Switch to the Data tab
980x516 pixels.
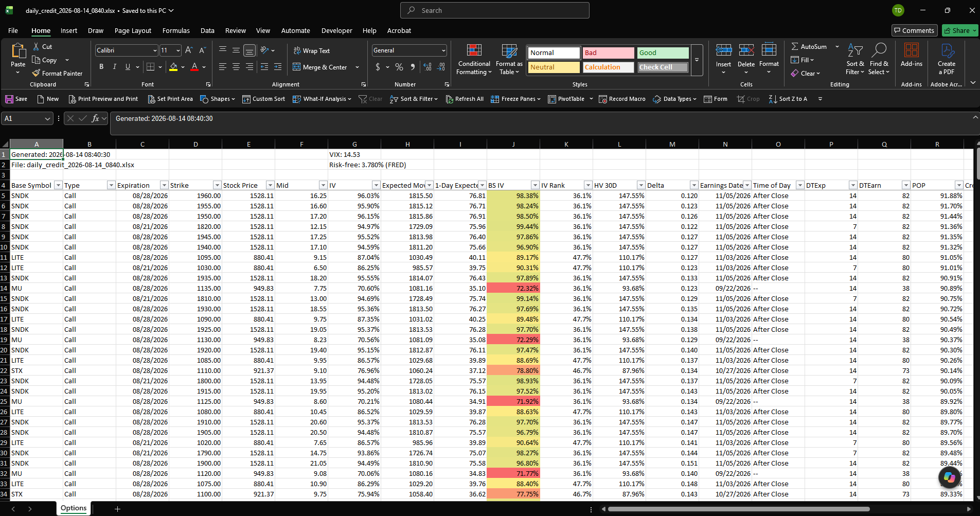[207, 31]
